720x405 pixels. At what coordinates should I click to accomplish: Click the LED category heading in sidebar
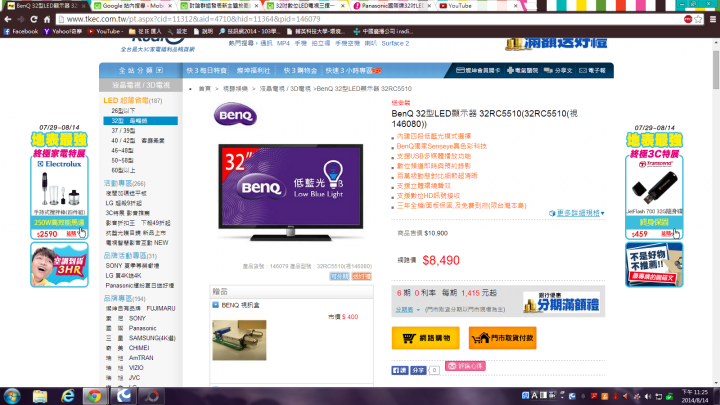tap(133, 100)
